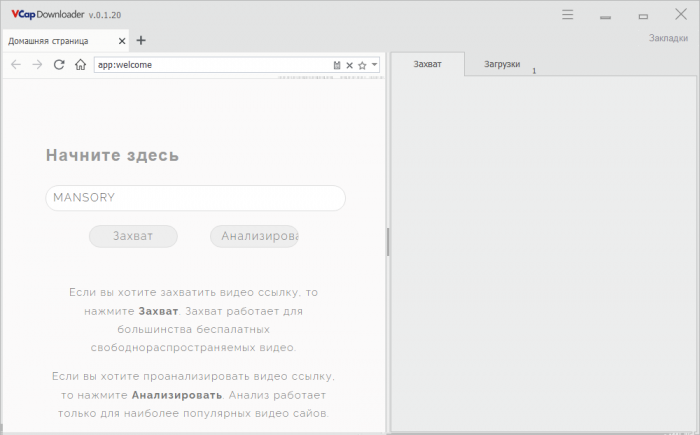Go back with the left arrow
This screenshot has height=435, width=700.
[16, 65]
